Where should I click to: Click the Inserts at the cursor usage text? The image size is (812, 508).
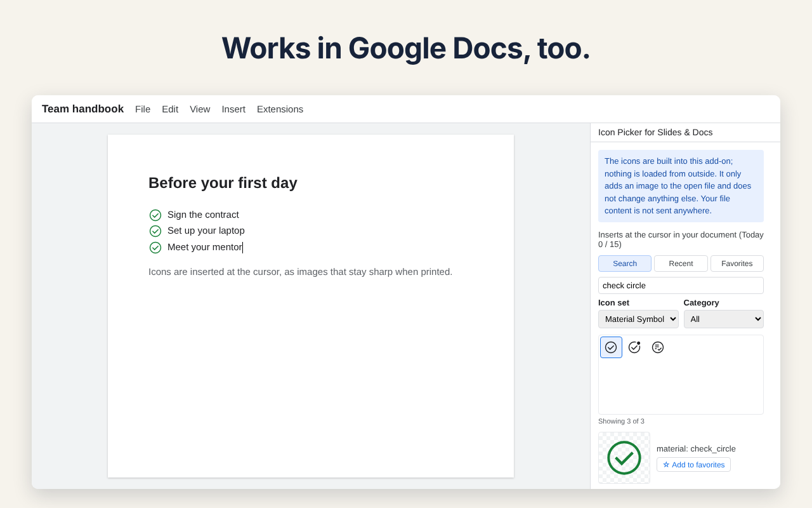[x=681, y=239]
